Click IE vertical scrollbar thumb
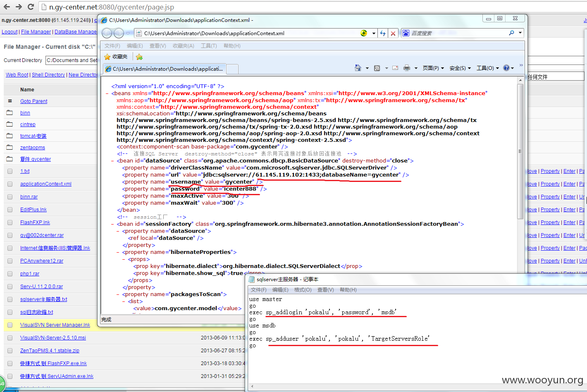This screenshot has width=587, height=392. (520, 151)
